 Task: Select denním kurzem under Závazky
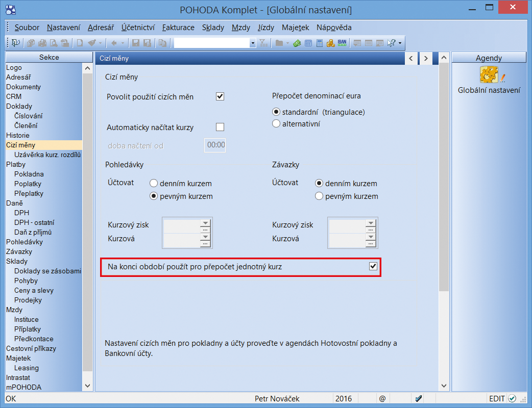[319, 183]
